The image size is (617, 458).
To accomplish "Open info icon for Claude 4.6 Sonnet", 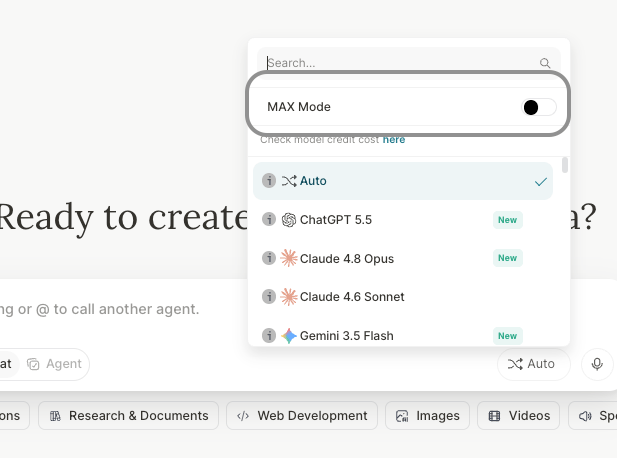I will click(269, 296).
